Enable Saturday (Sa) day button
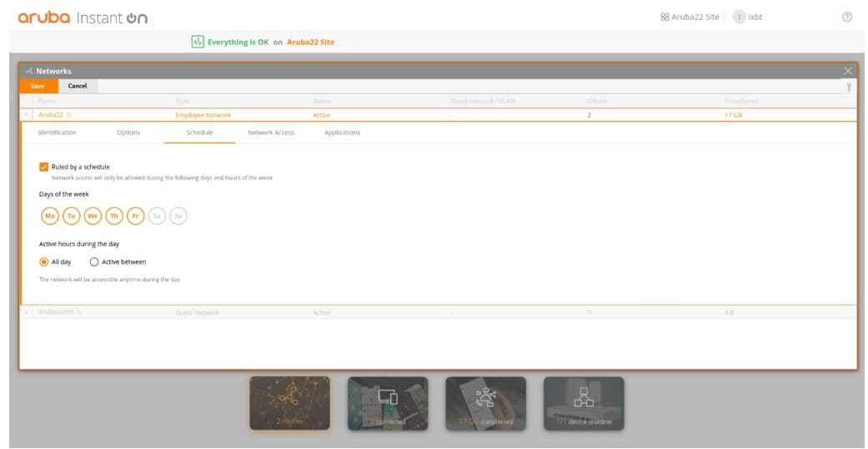 pyautogui.click(x=157, y=215)
